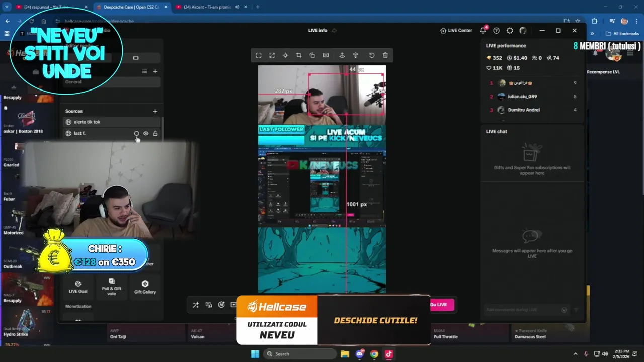Open the help question-mark icon
This screenshot has height=362, width=644.
click(x=496, y=31)
